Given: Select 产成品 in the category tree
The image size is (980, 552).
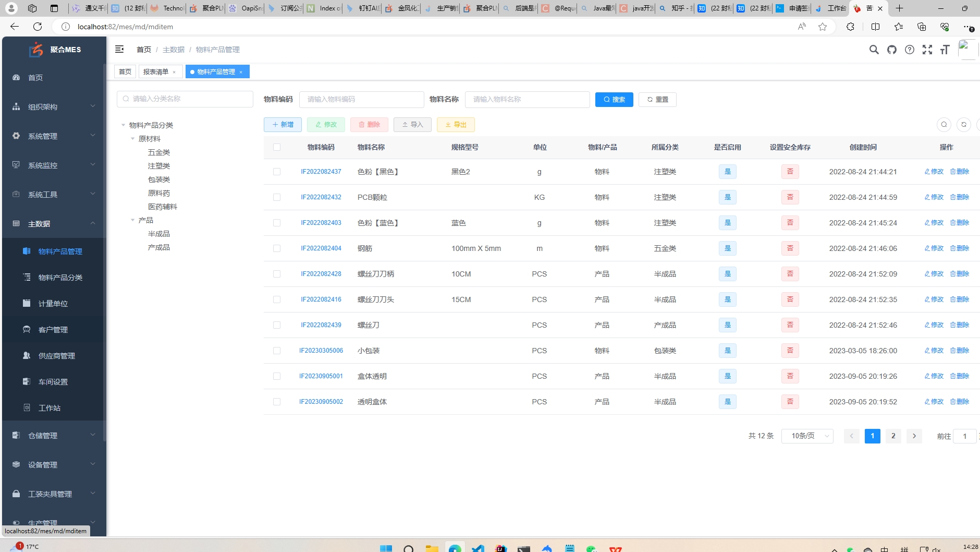Looking at the screenshot, I should (159, 247).
